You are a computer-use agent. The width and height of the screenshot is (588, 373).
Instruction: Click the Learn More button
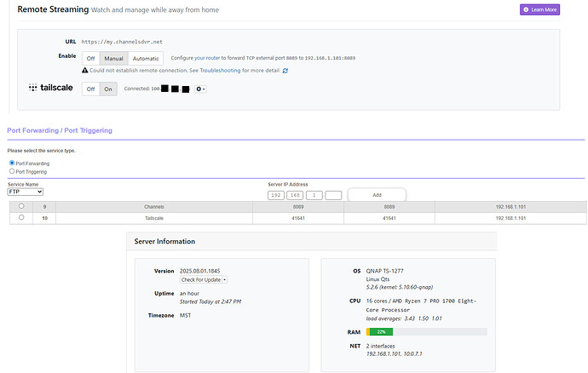pyautogui.click(x=539, y=9)
